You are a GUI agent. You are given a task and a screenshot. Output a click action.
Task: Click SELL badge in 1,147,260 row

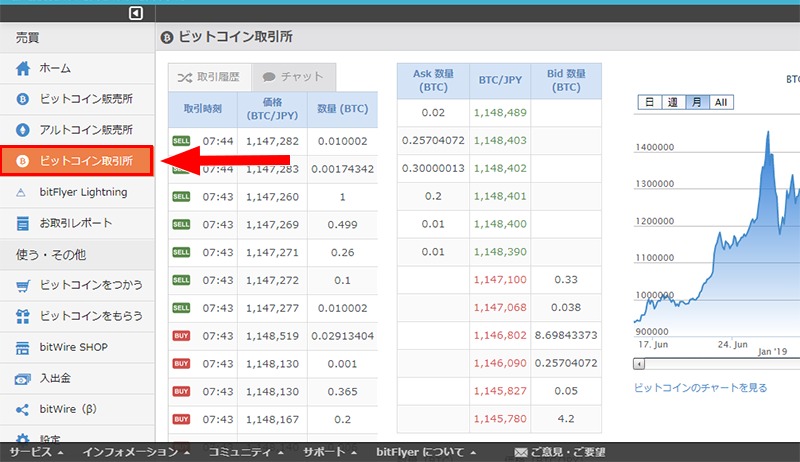pos(181,196)
